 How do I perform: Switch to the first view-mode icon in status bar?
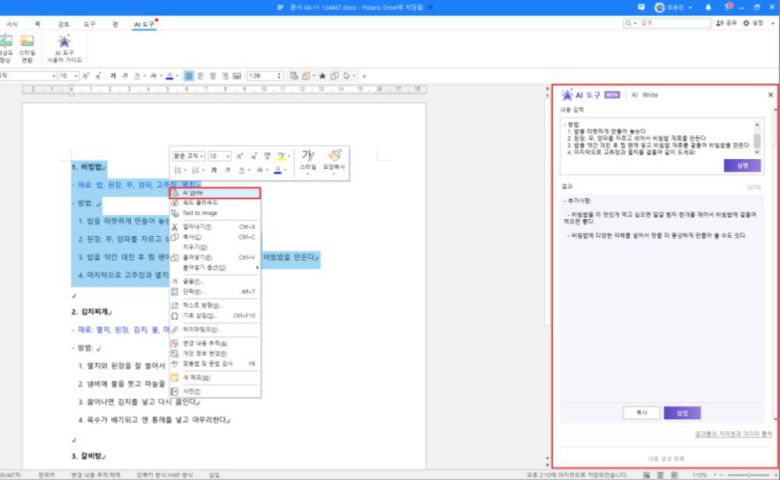pos(647,475)
